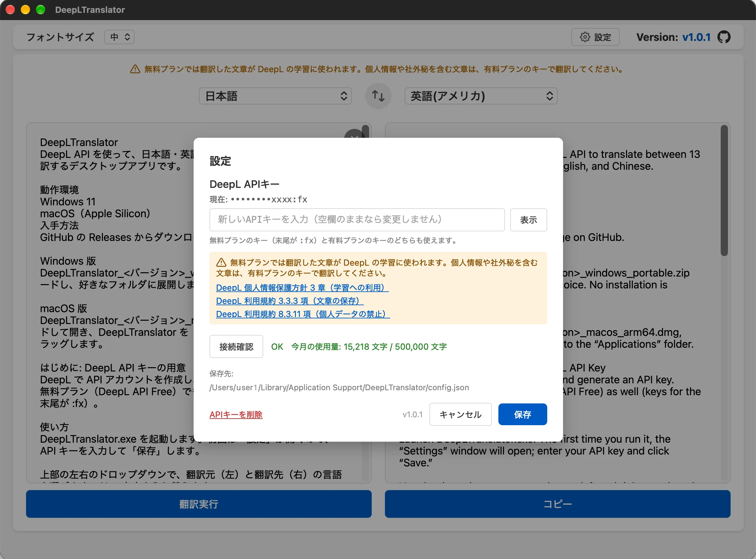Screen dimensions: 756x559
Task: Open DeepL 個人情報保護方針 3 章 link
Action: tap(302, 288)
